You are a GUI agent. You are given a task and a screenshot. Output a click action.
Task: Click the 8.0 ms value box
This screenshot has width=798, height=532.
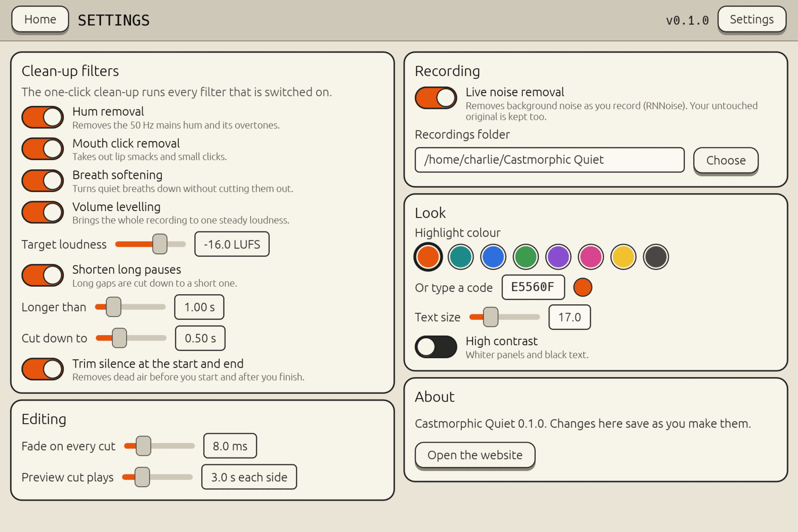(230, 446)
